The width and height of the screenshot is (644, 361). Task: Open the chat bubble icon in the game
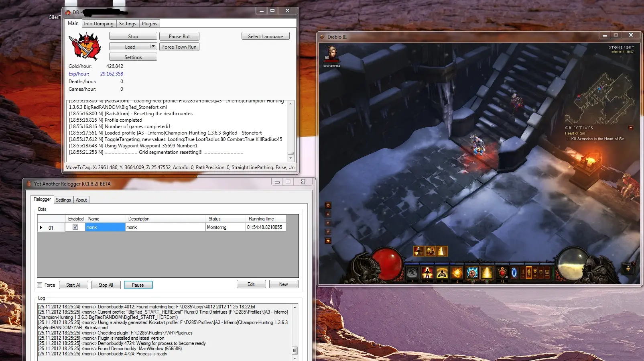coord(328,241)
